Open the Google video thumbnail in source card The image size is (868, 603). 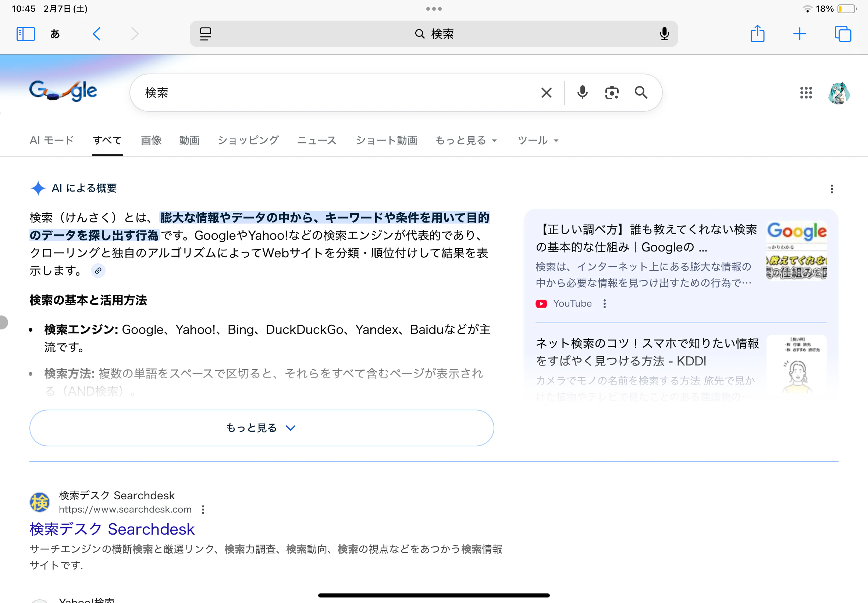(x=797, y=250)
